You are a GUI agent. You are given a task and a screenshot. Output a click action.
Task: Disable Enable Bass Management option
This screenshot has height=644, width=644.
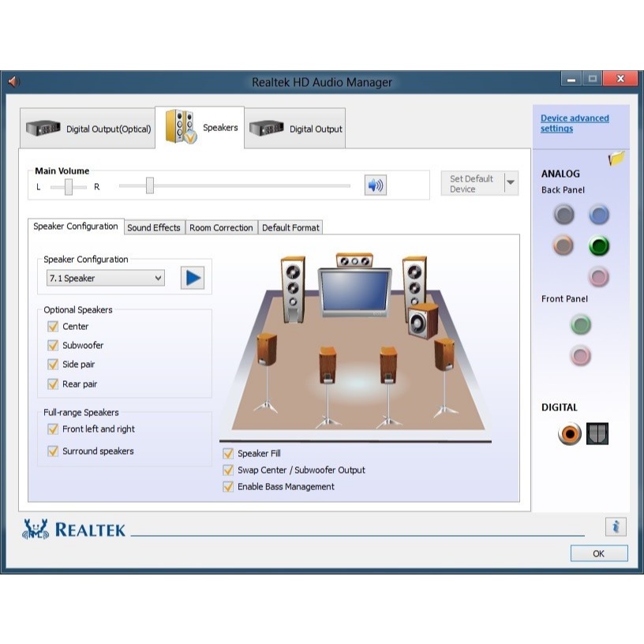point(228,487)
